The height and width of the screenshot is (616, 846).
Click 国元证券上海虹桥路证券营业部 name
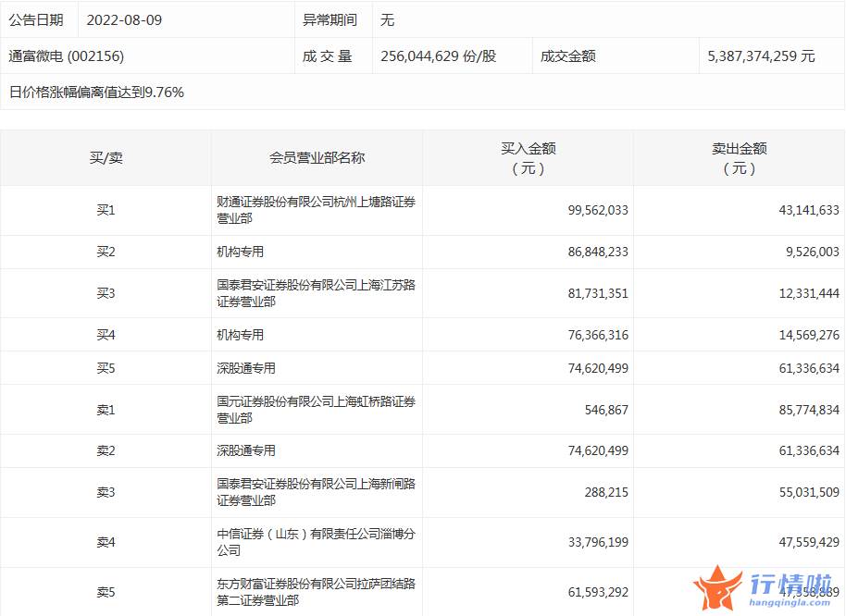click(x=317, y=410)
